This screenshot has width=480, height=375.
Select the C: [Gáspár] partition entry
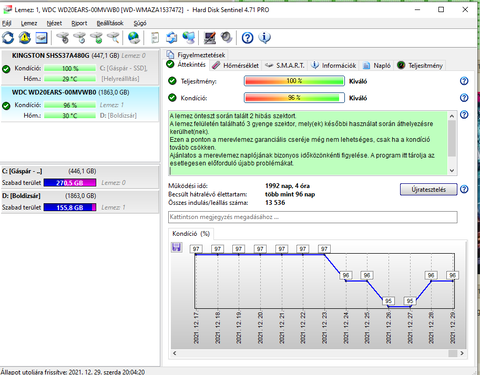(x=80, y=177)
